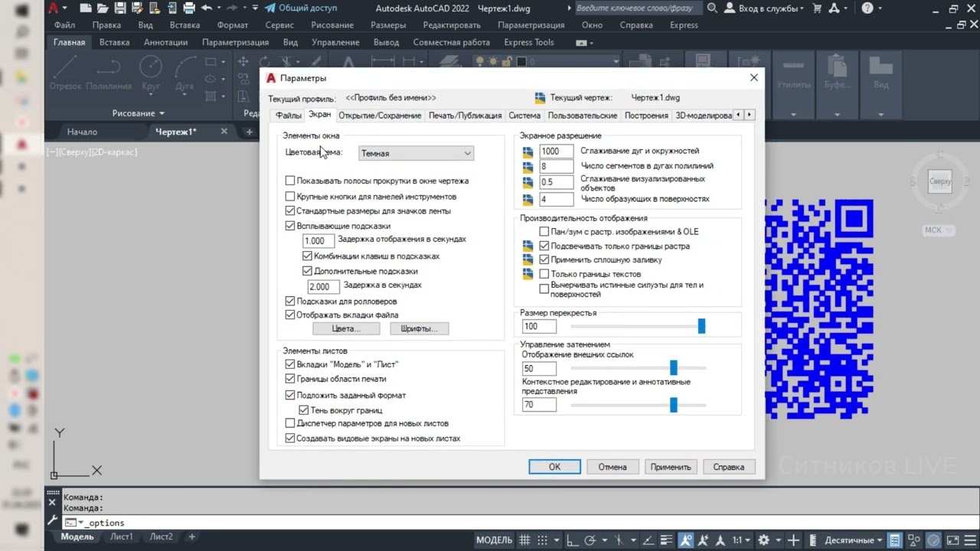Image resolution: width=980 pixels, height=551 pixels.
Task: Click the Save floppy disk icon
Action: (121, 8)
